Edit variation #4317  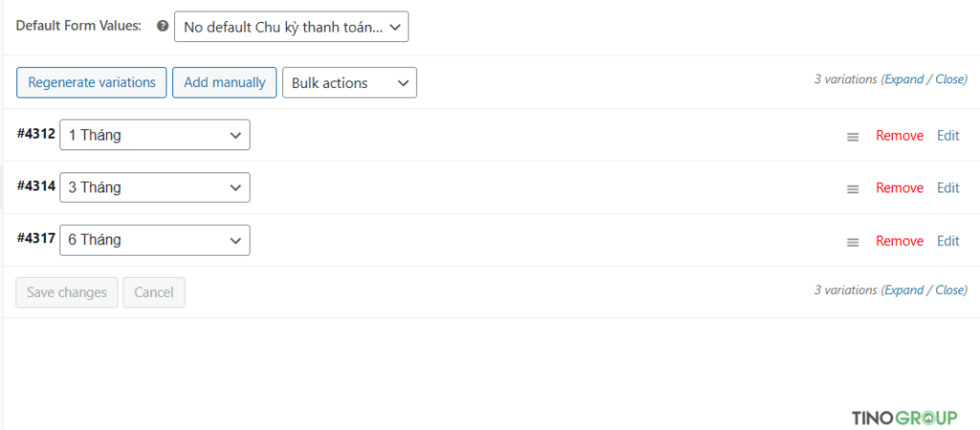pyautogui.click(x=947, y=241)
